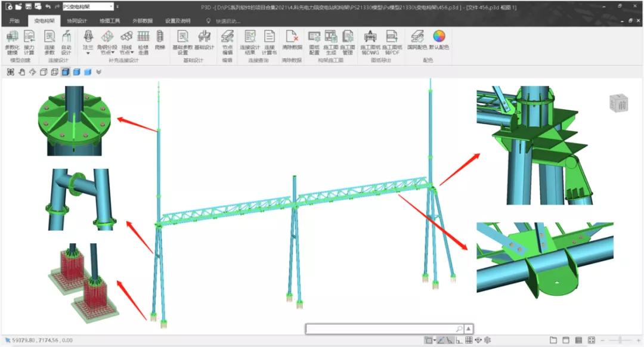
Task: Click 清除数据 clear data icon
Action: click(x=292, y=41)
